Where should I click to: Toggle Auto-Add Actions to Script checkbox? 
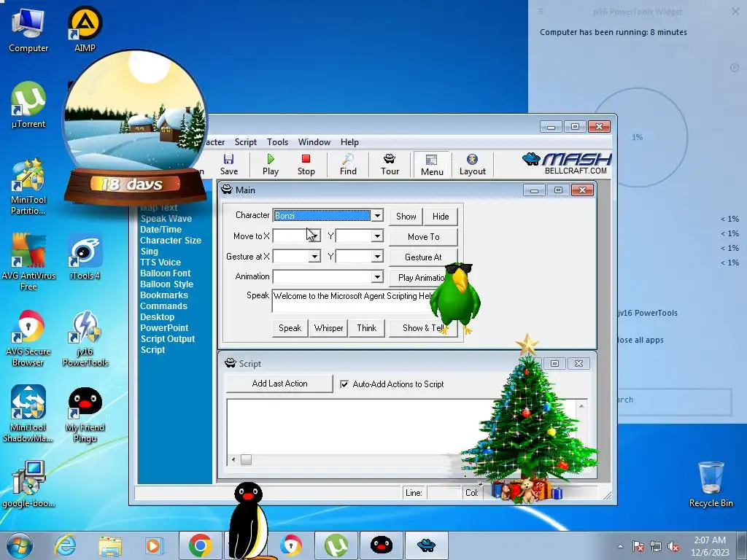344,384
